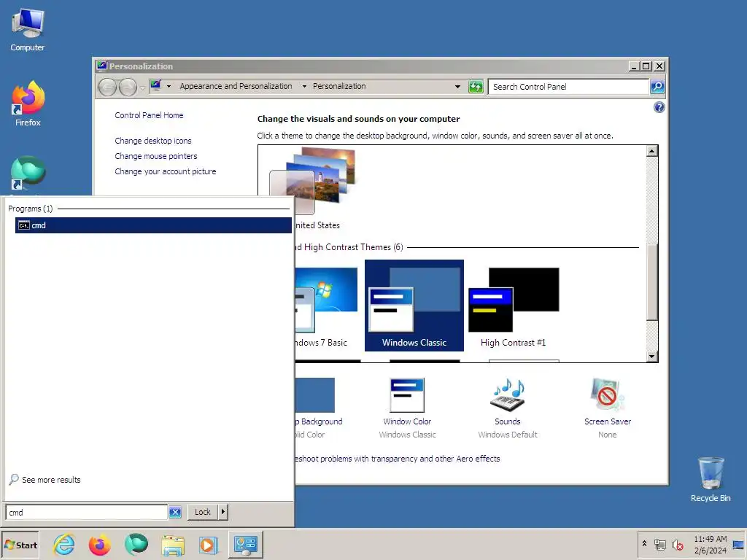Open the Desktop Background settings
The image size is (747, 560).
point(315,408)
